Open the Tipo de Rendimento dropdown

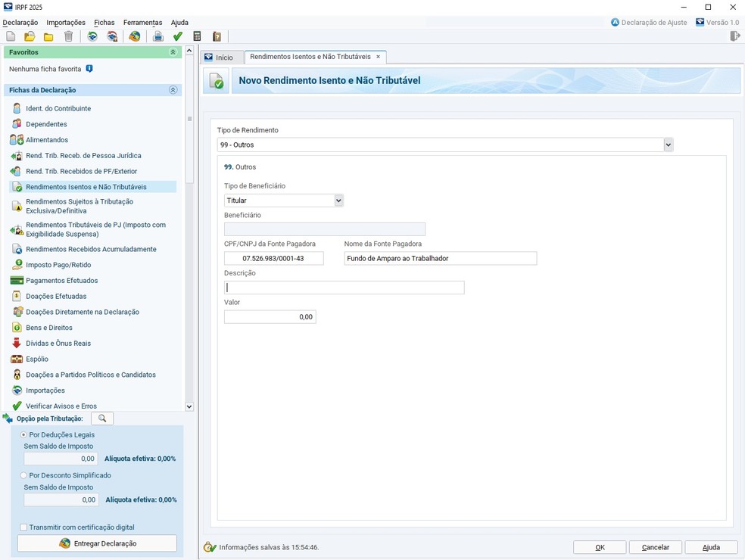point(668,145)
